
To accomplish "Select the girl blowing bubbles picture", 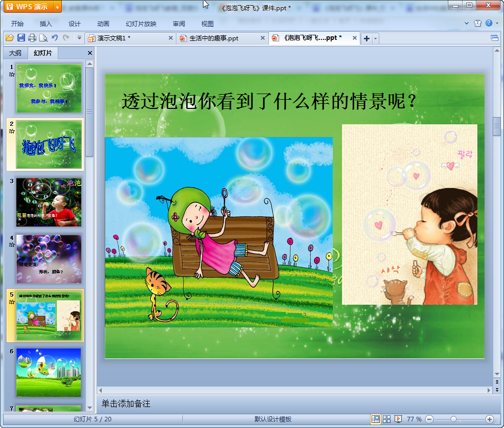I will [409, 214].
